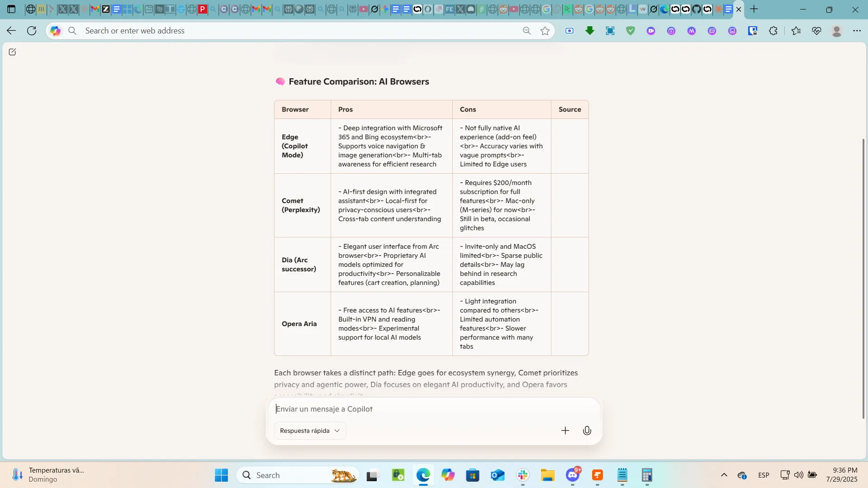The height and width of the screenshot is (488, 868).
Task: Open the Windows Start menu
Action: click(221, 475)
